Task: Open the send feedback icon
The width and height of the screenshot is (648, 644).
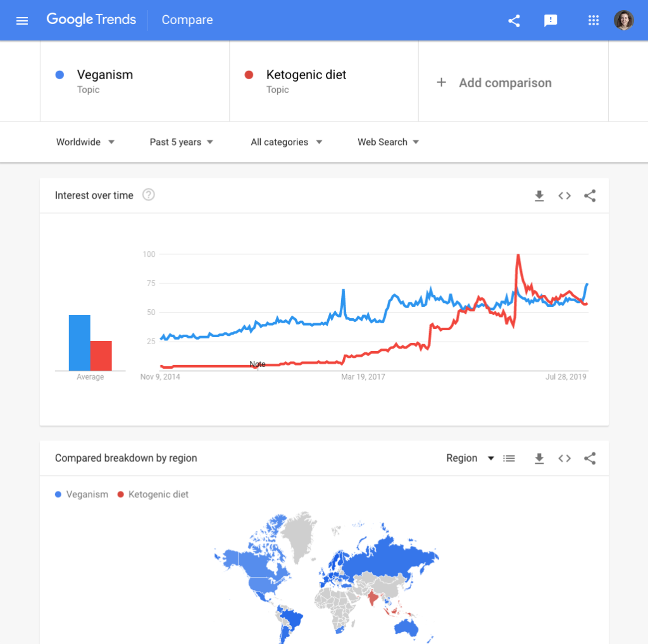Action: coord(551,20)
